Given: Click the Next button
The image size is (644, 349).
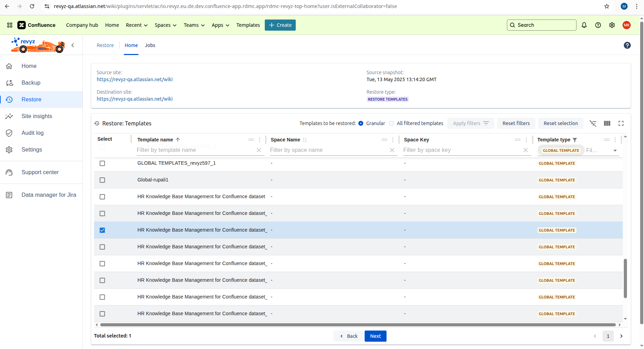Looking at the screenshot, I should tap(375, 336).
